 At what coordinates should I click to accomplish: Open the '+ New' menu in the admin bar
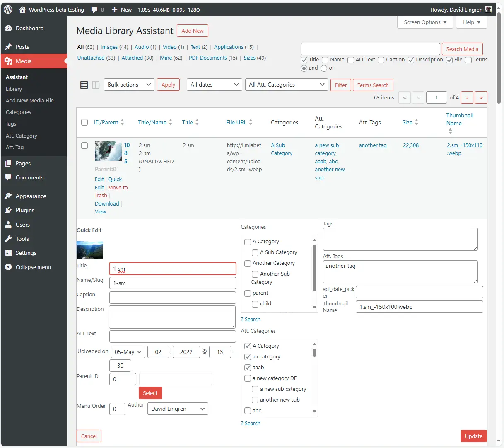(121, 9)
